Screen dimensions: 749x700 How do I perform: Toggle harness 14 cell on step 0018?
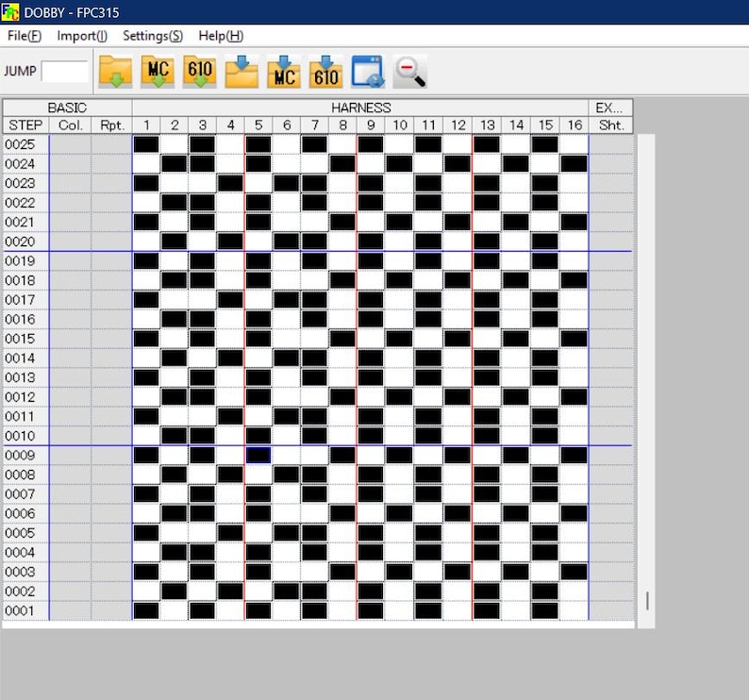(516, 280)
